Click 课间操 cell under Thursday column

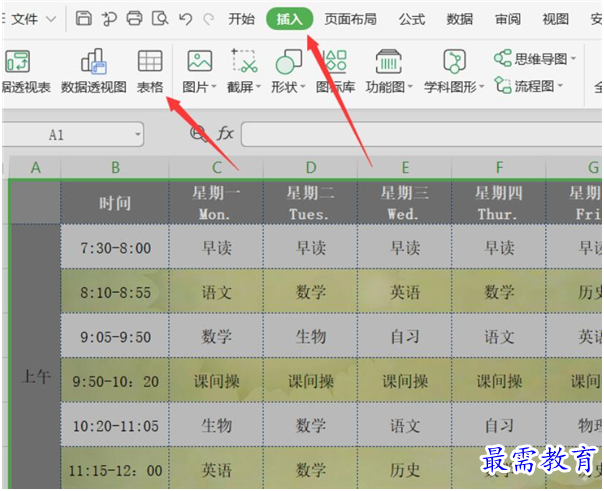point(499,380)
